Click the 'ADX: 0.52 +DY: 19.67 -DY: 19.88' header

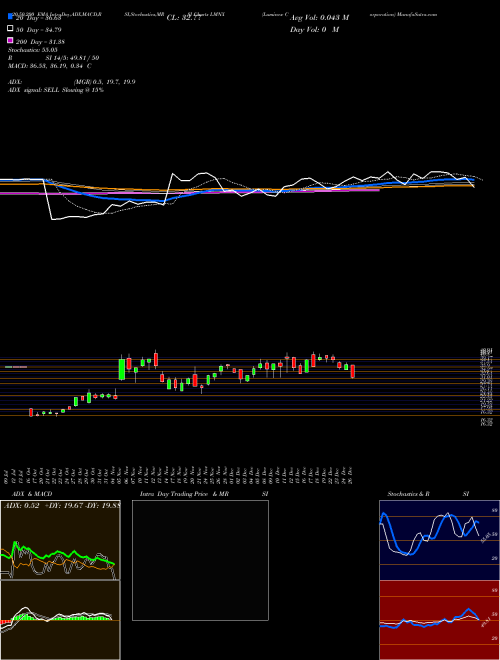pos(62,506)
